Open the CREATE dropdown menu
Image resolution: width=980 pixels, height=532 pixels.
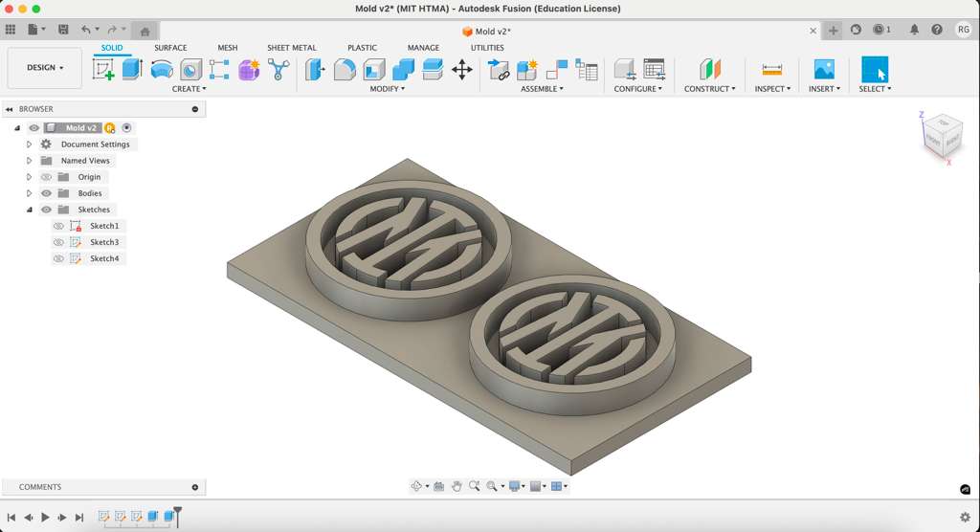[x=189, y=89]
